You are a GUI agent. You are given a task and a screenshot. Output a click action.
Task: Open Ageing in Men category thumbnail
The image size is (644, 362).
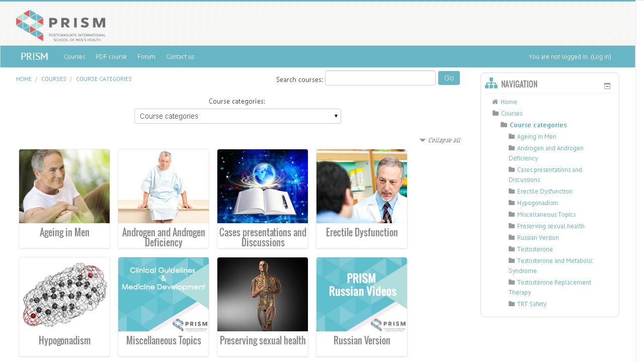point(64,186)
